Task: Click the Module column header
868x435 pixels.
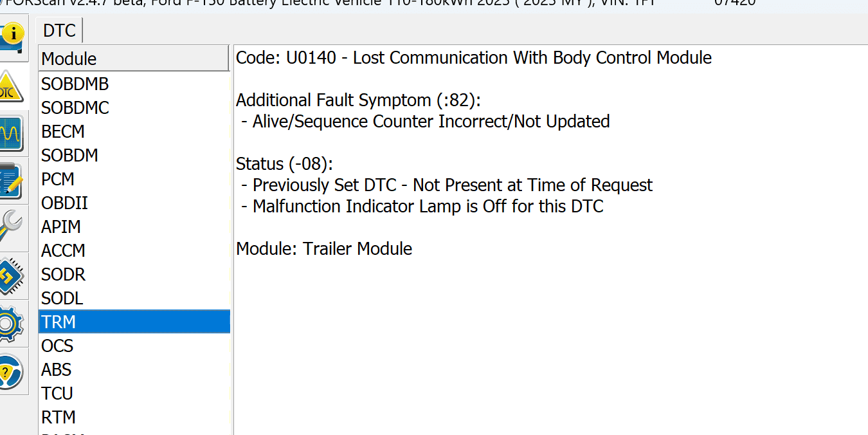Action: click(134, 59)
